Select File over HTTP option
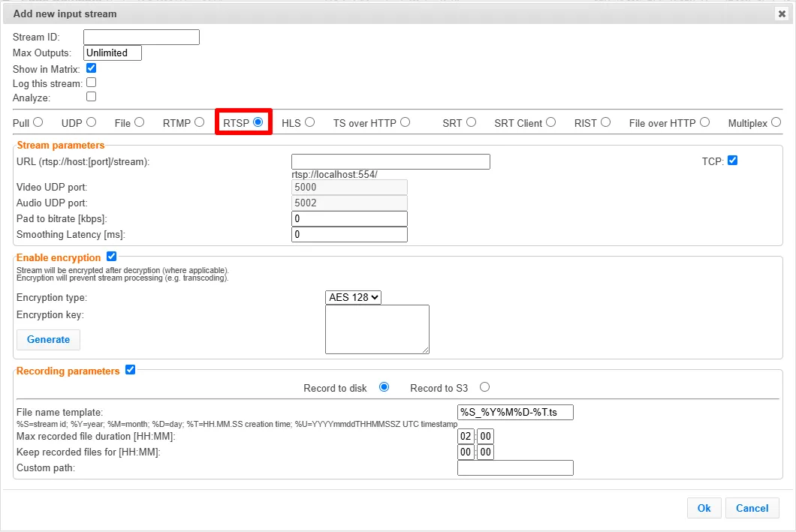The height and width of the screenshot is (532, 796). pos(704,122)
